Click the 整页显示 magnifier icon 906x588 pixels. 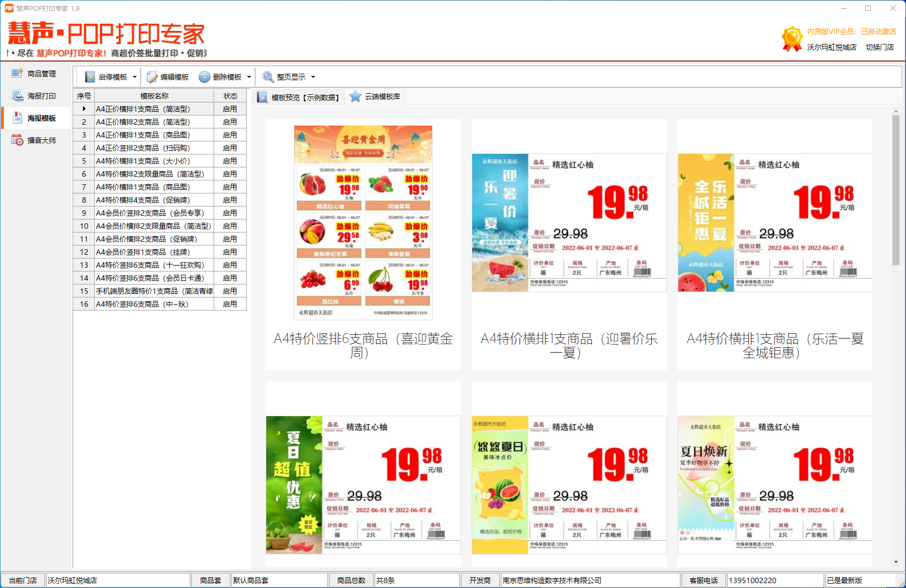coord(268,76)
